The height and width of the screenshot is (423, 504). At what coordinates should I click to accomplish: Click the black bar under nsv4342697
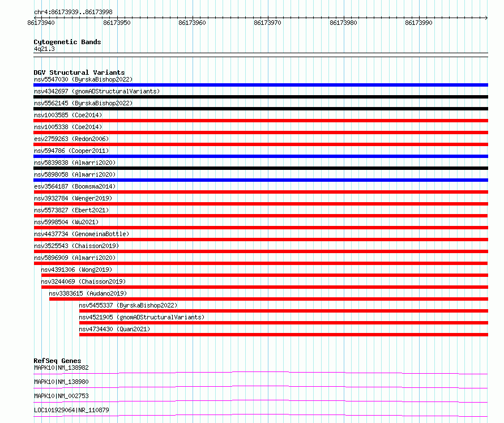[x=260, y=97]
